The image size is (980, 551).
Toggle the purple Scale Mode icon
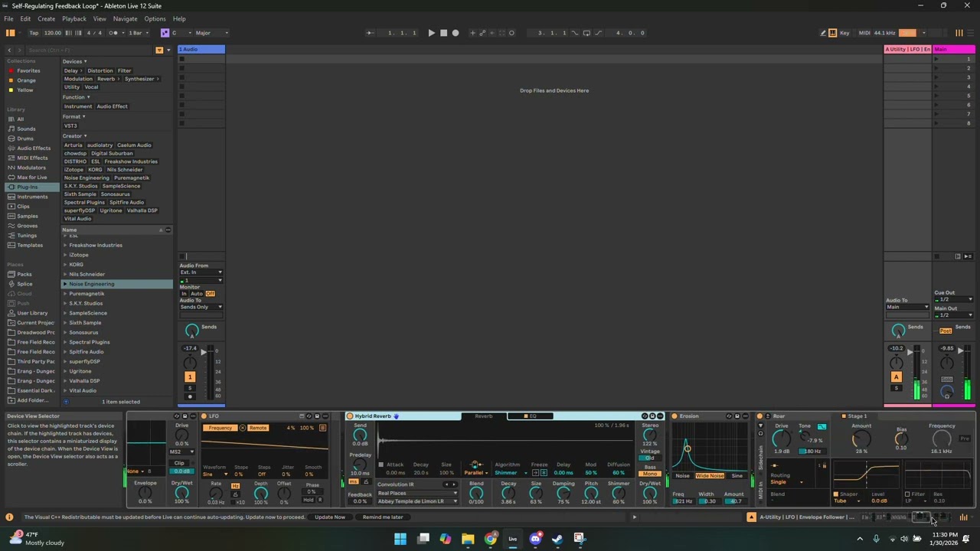[165, 33]
